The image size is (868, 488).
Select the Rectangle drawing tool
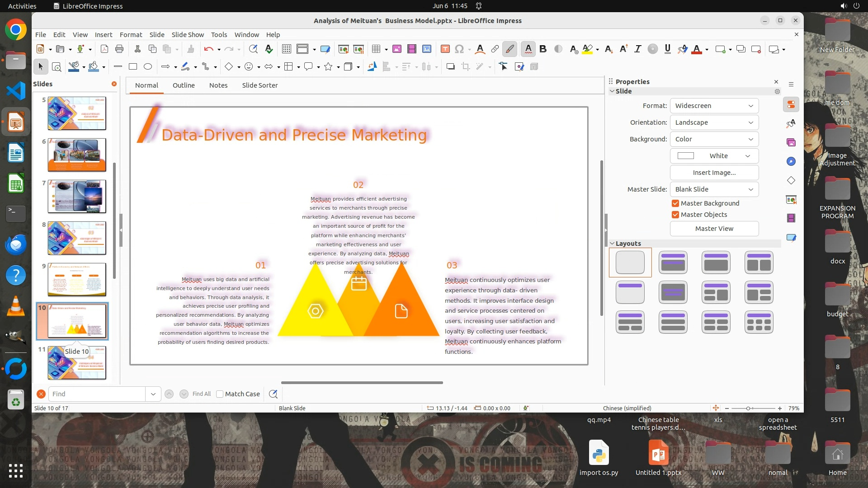[x=132, y=67]
